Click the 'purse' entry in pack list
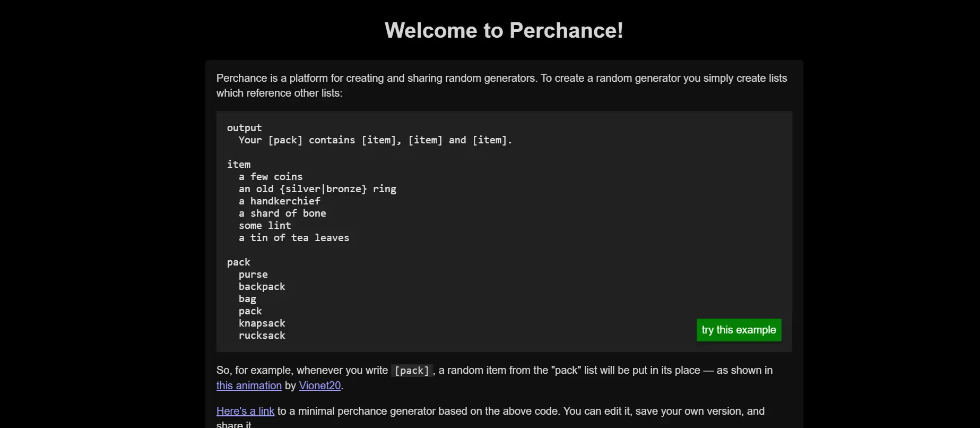Screen dimensions: 980x428 [253, 275]
